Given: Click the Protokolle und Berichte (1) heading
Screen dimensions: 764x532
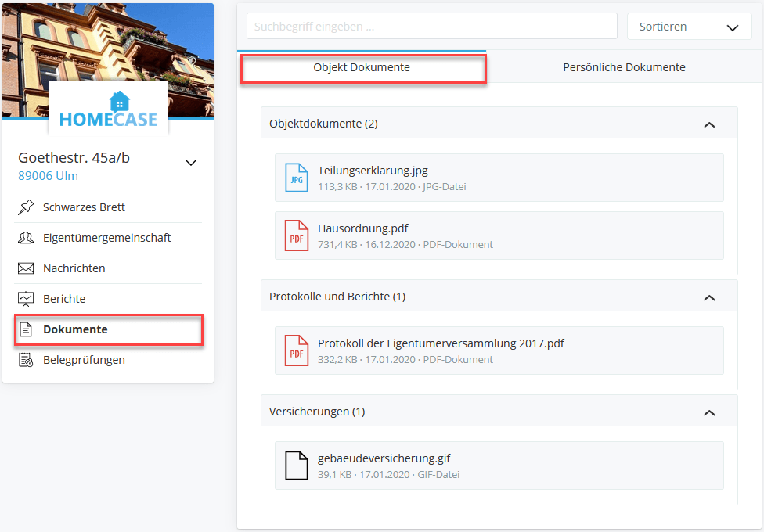Looking at the screenshot, I should (337, 297).
